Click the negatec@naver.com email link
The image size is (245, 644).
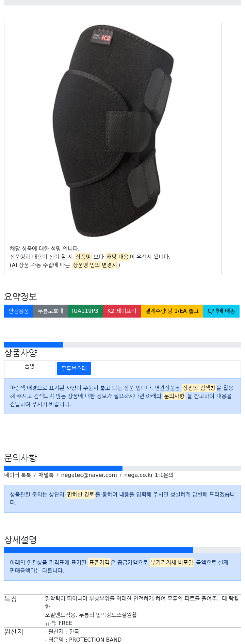tap(89, 475)
